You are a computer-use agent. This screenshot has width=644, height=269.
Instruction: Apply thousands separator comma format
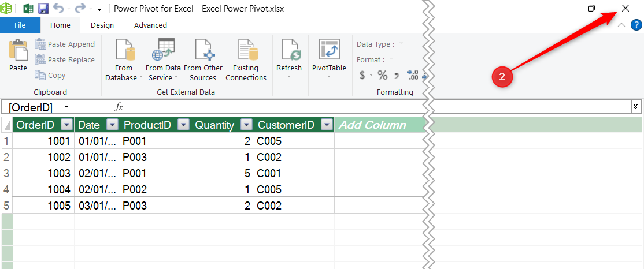[397, 76]
